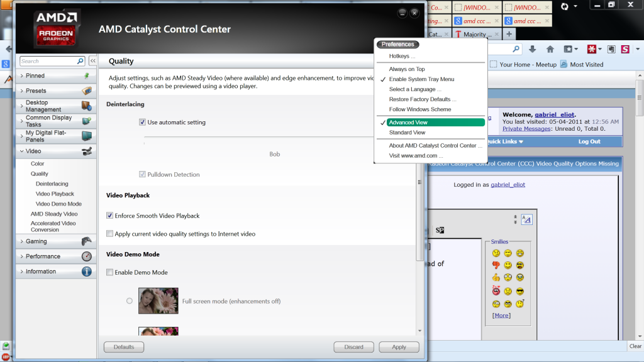Screen dimensions: 644x362
Task: Check the Enable Demo Mode box
Action: pos(110,273)
